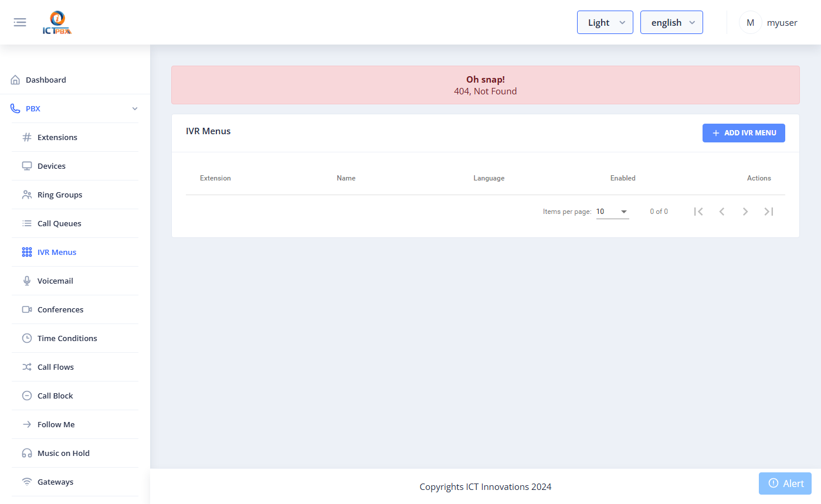
Task: Go to previous page of table
Action: pos(722,212)
